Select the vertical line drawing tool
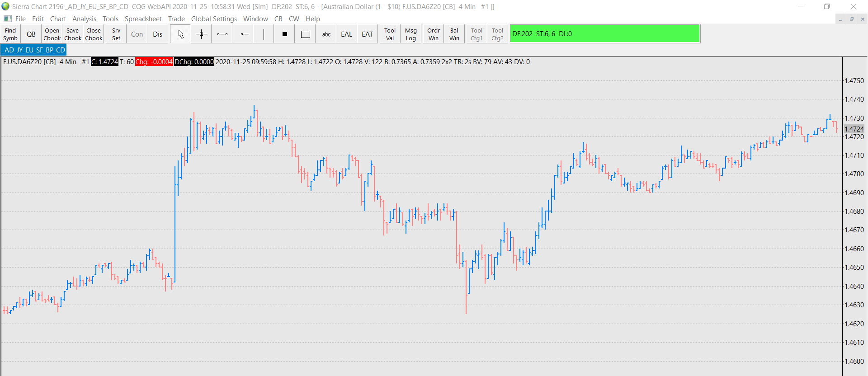 coord(264,34)
